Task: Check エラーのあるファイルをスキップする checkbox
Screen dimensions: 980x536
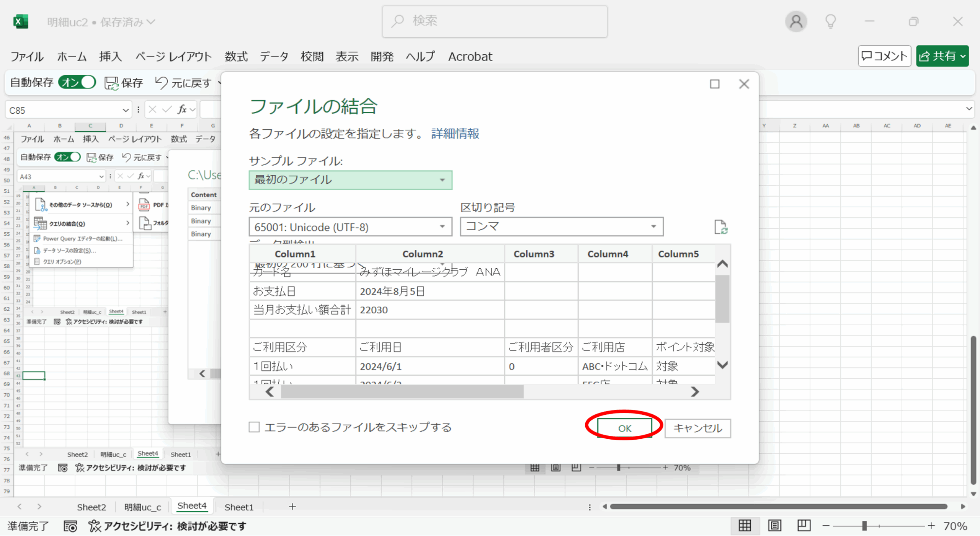Action: pos(254,427)
